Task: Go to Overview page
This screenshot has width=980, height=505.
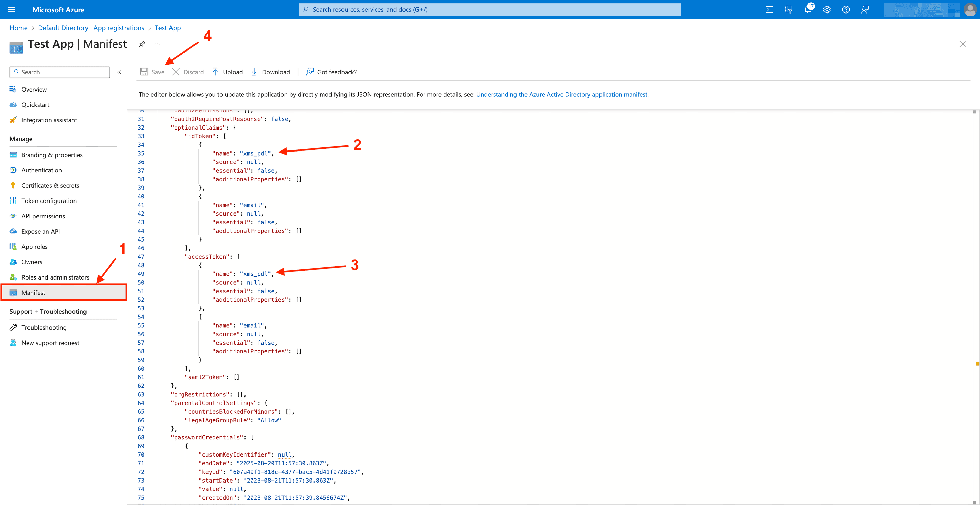Action: (x=34, y=89)
